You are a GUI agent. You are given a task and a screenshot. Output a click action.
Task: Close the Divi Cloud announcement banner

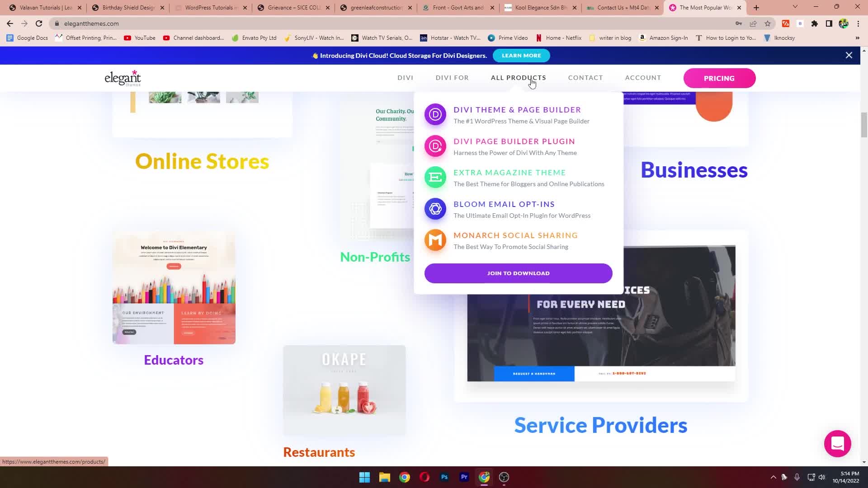click(849, 55)
